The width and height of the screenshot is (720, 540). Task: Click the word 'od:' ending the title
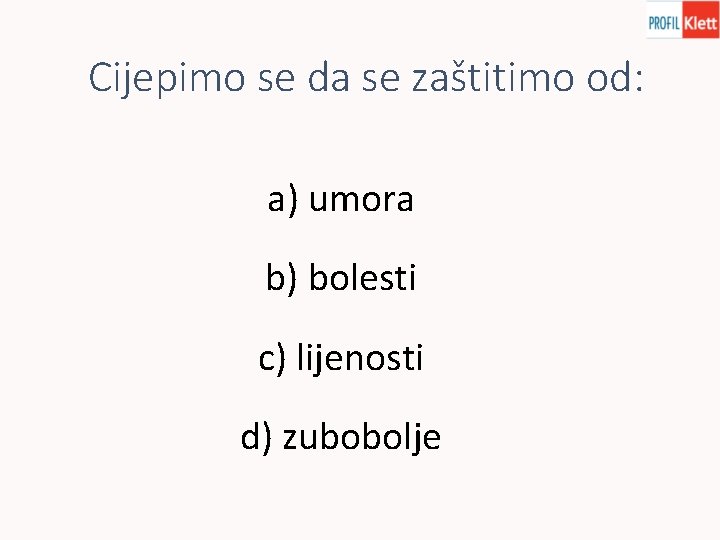[x=615, y=77]
